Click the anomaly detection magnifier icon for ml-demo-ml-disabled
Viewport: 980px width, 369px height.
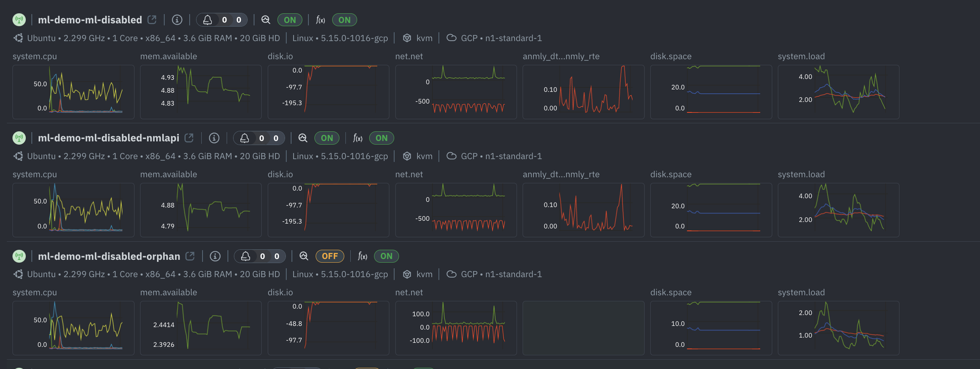265,19
